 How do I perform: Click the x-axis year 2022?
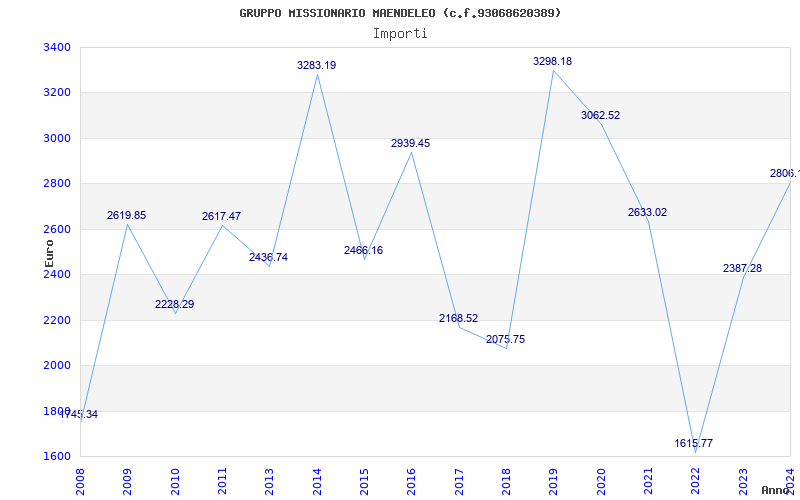(695, 482)
